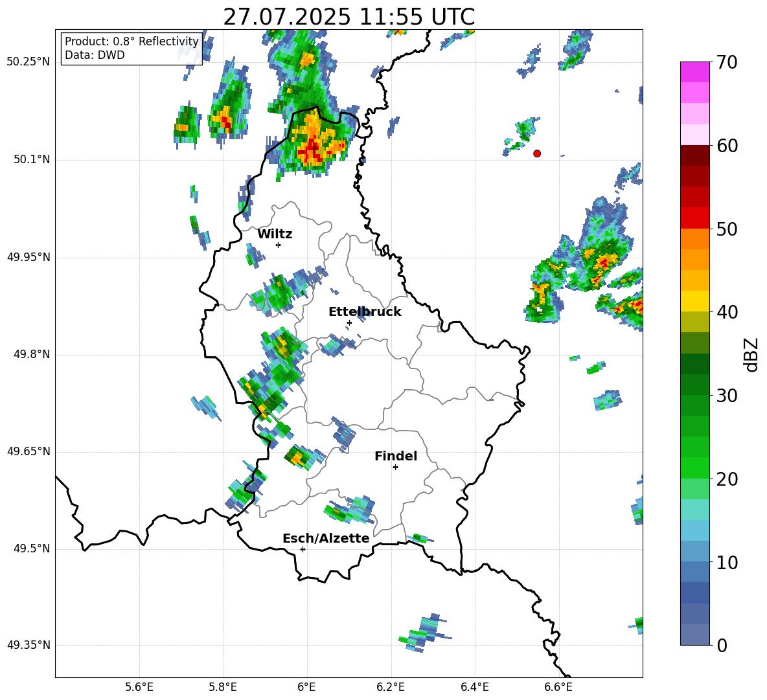Click the 30 tick on colorbar

727,396
